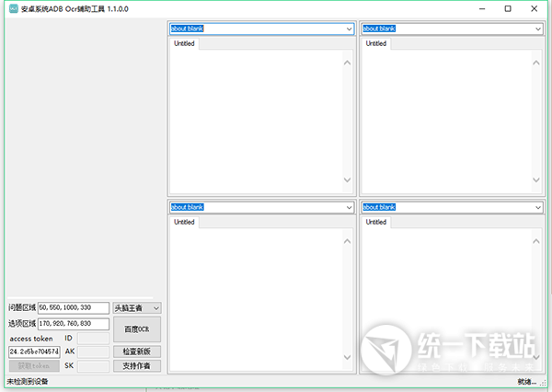Click the 检查新版 button
552x392 pixels.
click(x=136, y=352)
